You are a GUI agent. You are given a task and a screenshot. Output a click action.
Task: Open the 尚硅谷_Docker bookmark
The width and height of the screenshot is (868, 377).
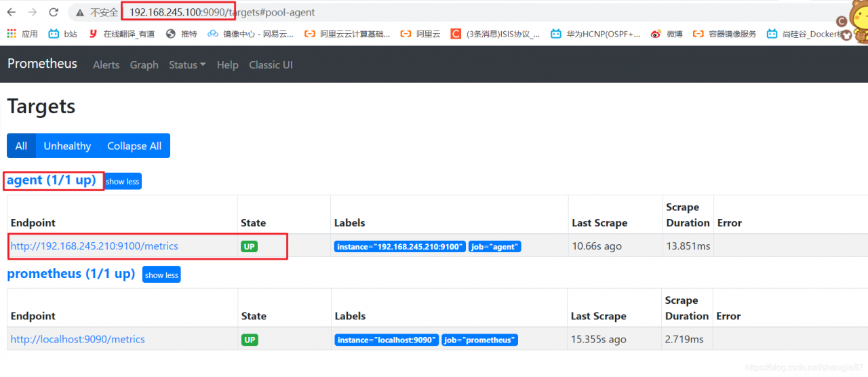pos(804,33)
